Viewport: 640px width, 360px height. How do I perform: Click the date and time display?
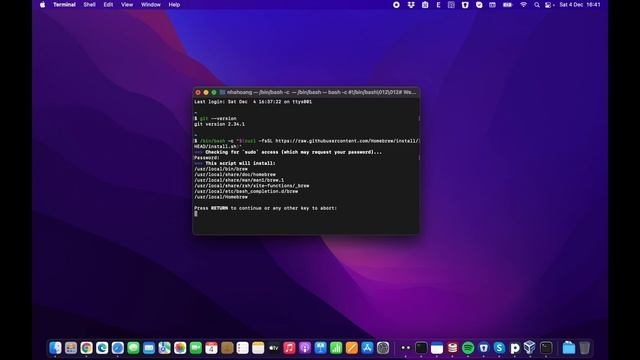pos(580,5)
